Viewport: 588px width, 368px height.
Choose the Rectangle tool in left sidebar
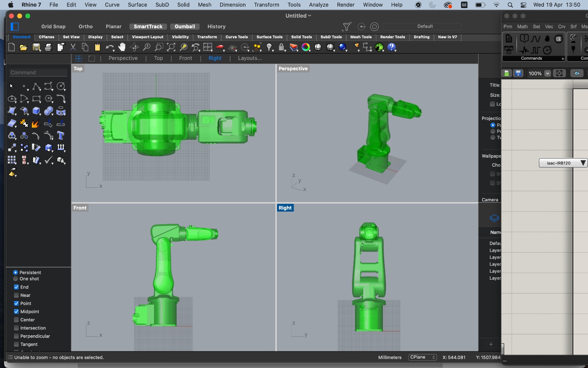click(36, 99)
